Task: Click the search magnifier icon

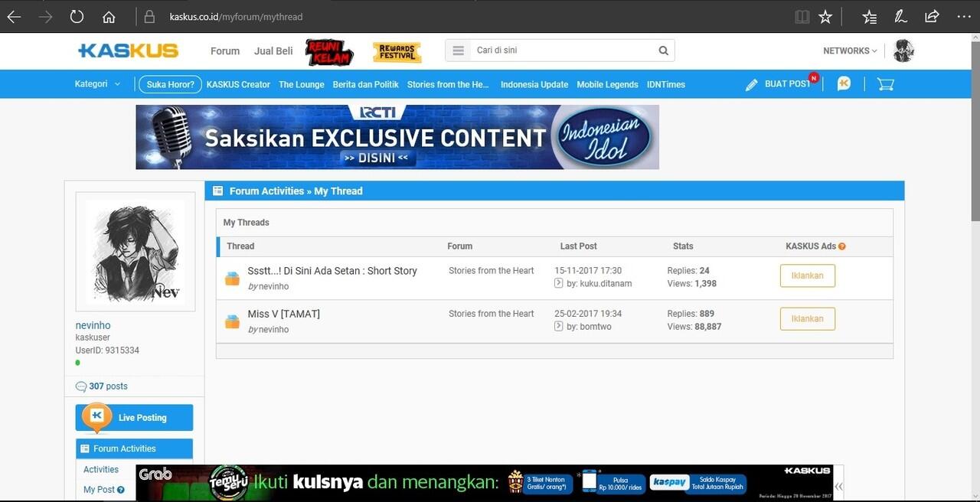Action: (x=664, y=51)
